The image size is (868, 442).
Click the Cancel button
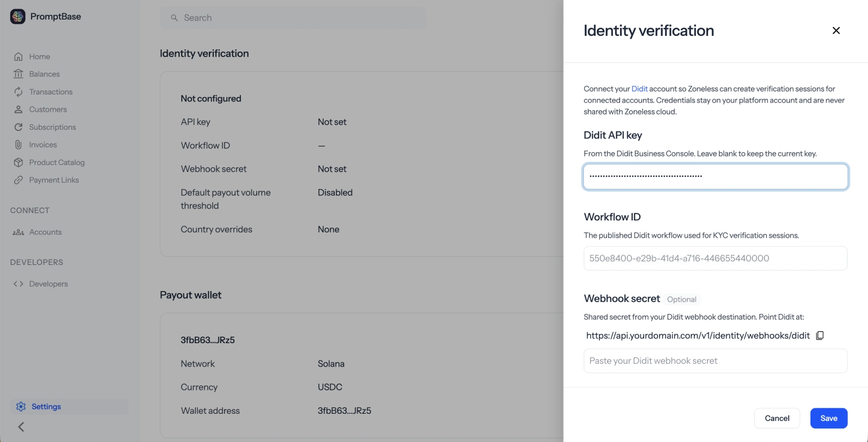[x=777, y=418]
